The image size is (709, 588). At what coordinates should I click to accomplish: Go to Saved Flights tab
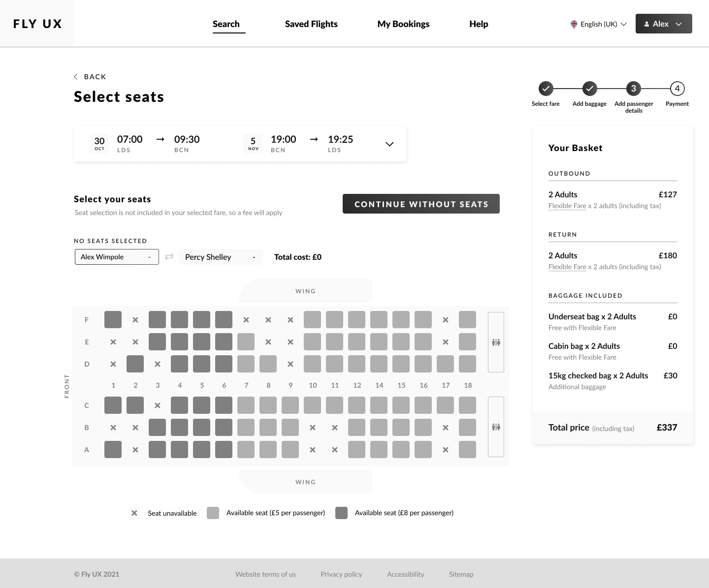tap(311, 24)
